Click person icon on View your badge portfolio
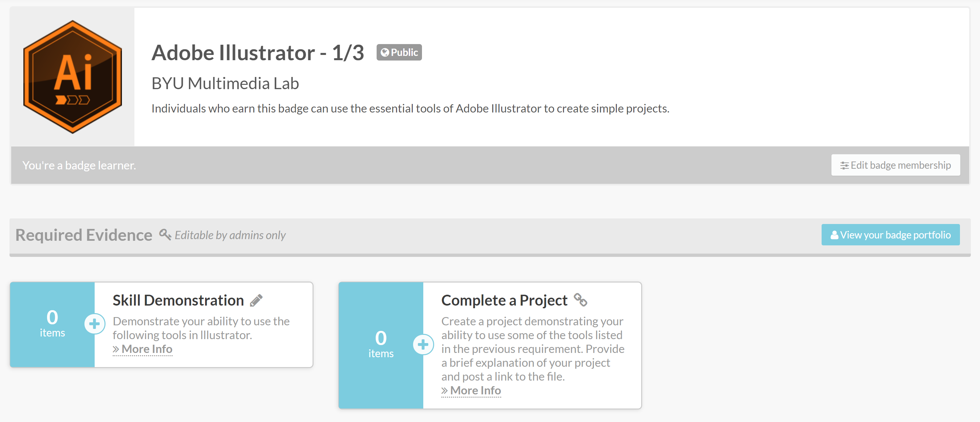The width and height of the screenshot is (980, 422). [834, 235]
